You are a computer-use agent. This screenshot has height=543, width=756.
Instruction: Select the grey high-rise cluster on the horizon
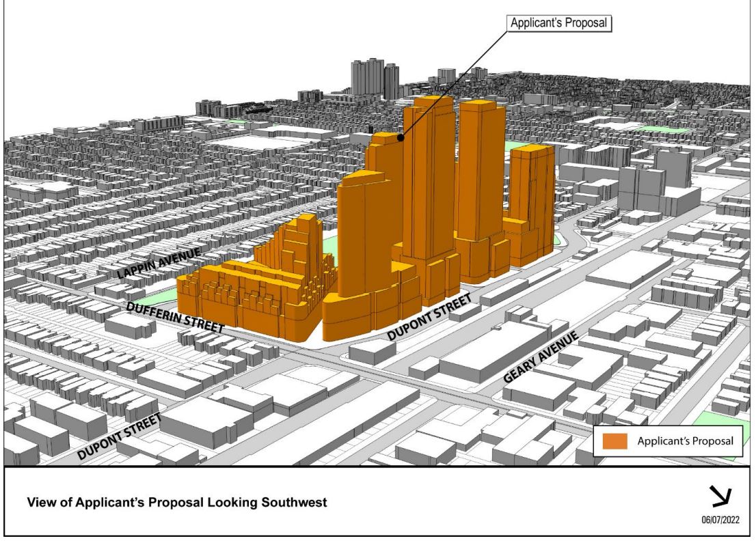tap(374, 79)
